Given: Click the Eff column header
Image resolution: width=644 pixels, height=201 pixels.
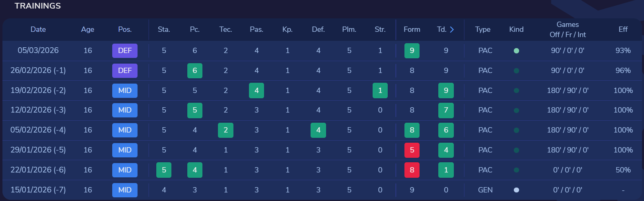Looking at the screenshot, I should pyautogui.click(x=623, y=29).
